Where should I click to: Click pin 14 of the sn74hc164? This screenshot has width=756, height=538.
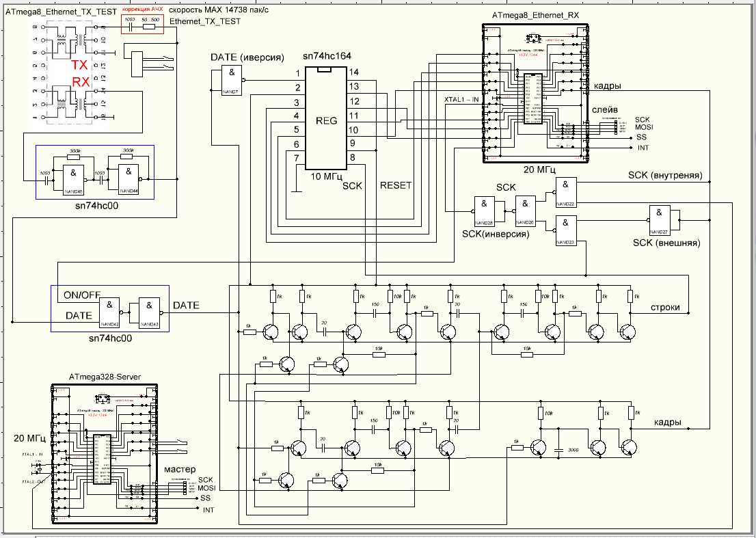(x=353, y=72)
